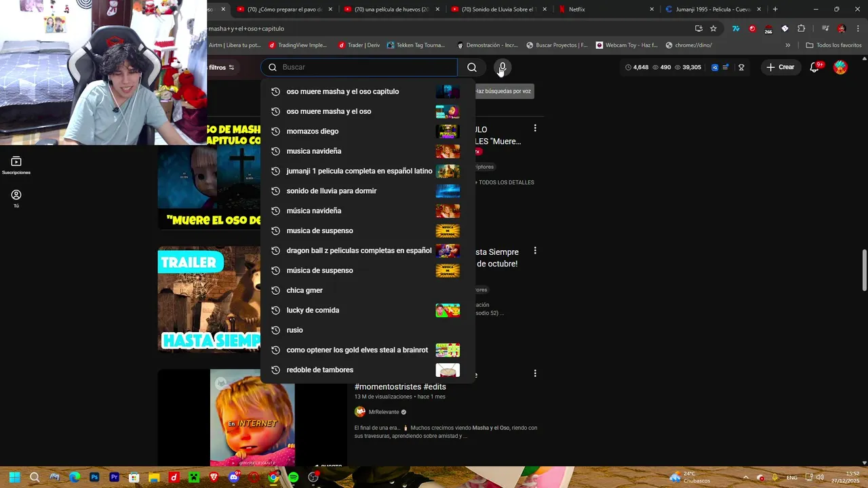Click the extension icon showing 266 badge
The width and height of the screenshot is (868, 488).
(x=768, y=29)
